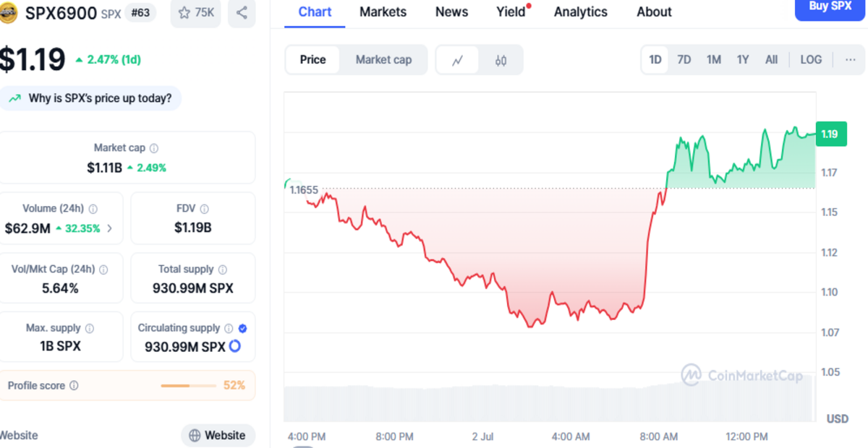Click the USD currency axis label
This screenshot has height=448, width=868.
(x=837, y=419)
